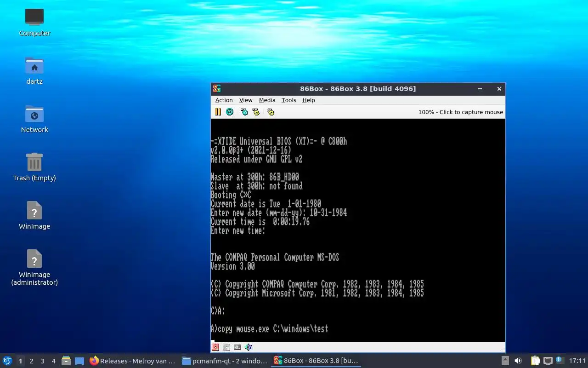This screenshot has width=588, height=368.
Task: Click 86Box taskbar entry
Action: (x=317, y=361)
